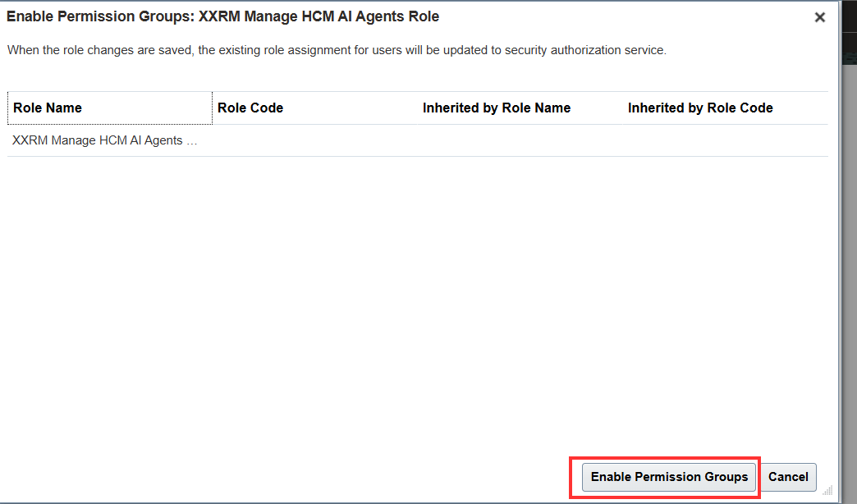Image resolution: width=857 pixels, height=504 pixels.
Task: Click the XXRM row's Inherited by Role Code cell
Action: (x=725, y=140)
